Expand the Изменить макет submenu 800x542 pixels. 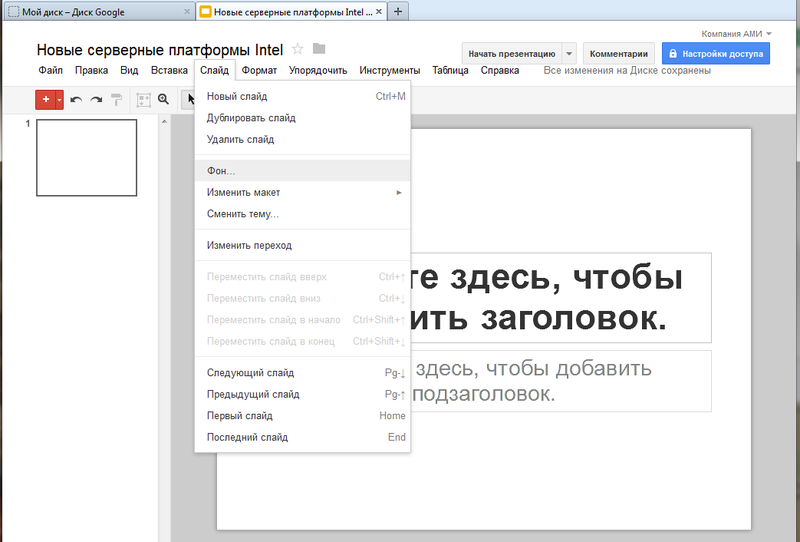303,192
